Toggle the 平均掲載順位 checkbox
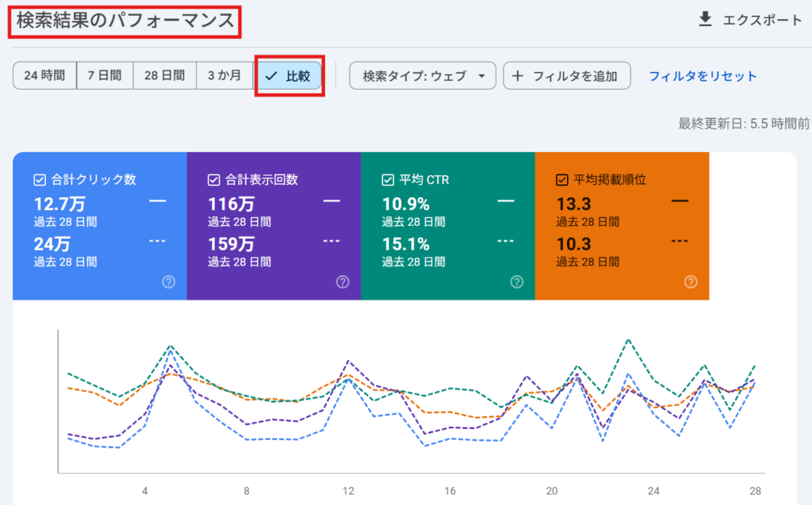 coord(562,179)
